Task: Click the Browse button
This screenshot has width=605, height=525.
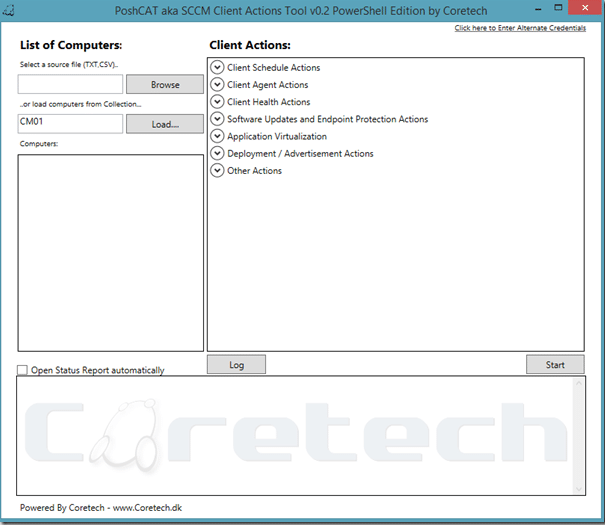Action: click(164, 85)
